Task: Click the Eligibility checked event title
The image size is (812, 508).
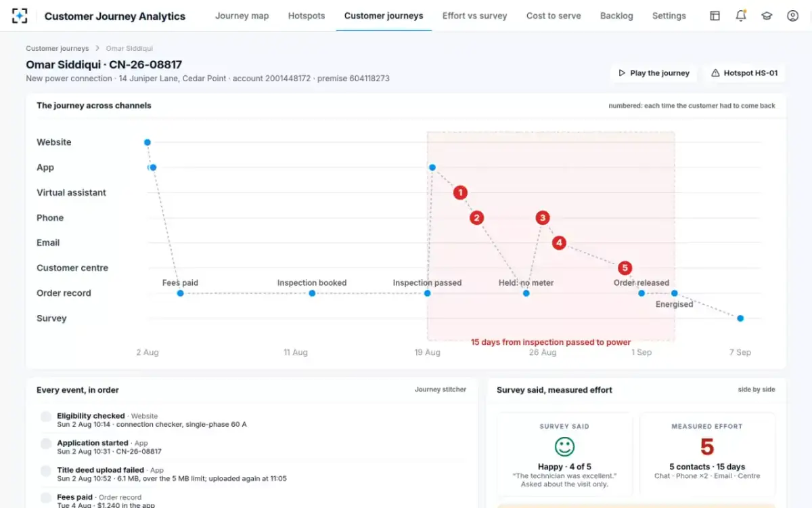Action: (x=91, y=416)
